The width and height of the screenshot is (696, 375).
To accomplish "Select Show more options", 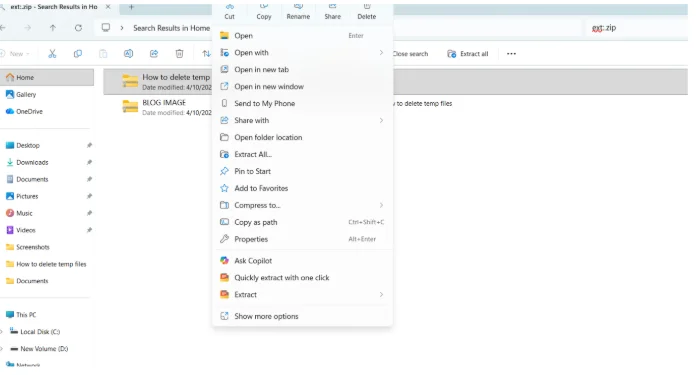I will (x=302, y=316).
